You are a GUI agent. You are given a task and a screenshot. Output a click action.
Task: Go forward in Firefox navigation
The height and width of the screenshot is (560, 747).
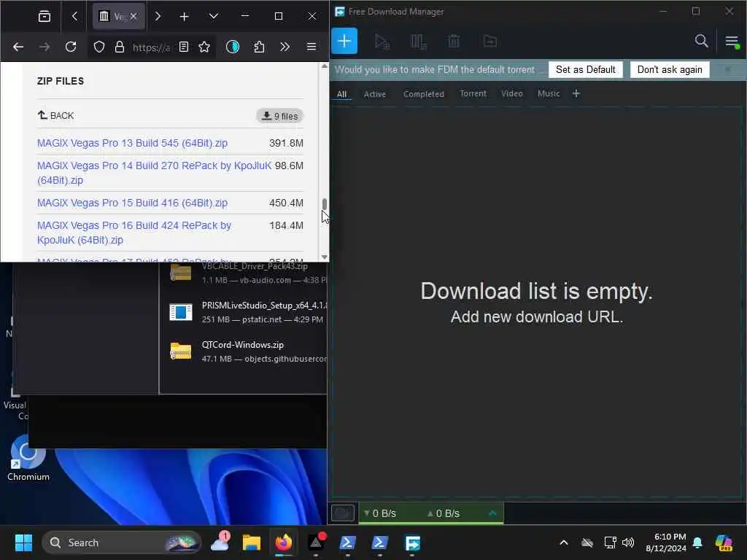[44, 47]
